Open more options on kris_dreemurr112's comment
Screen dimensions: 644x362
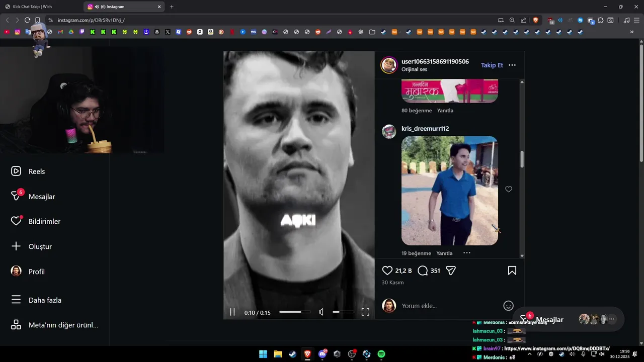[x=467, y=253]
